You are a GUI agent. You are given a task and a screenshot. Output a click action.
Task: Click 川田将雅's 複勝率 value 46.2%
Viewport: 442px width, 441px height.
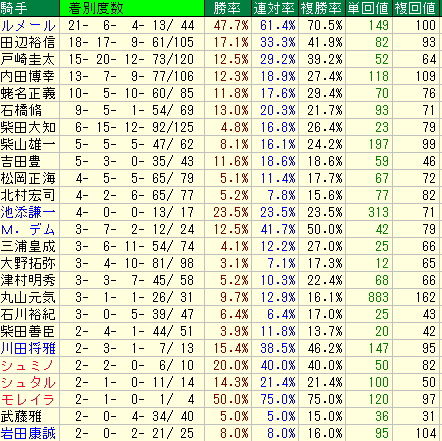325,349
